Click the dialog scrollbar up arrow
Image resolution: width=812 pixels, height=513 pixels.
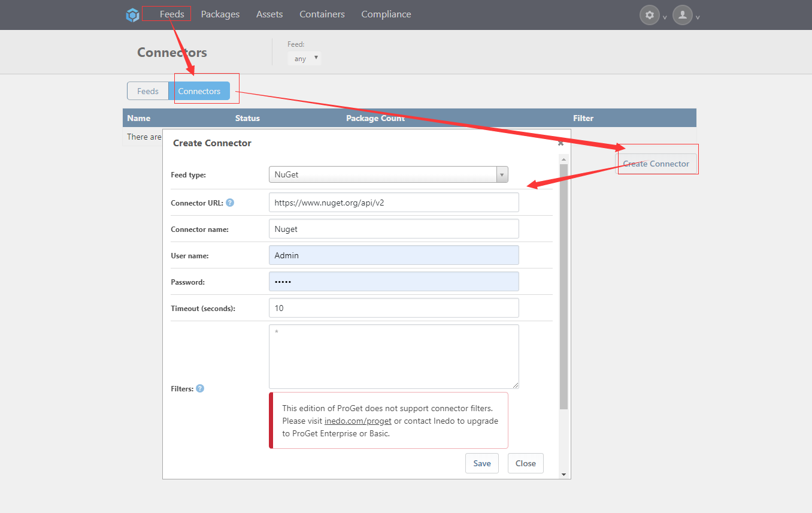point(563,159)
